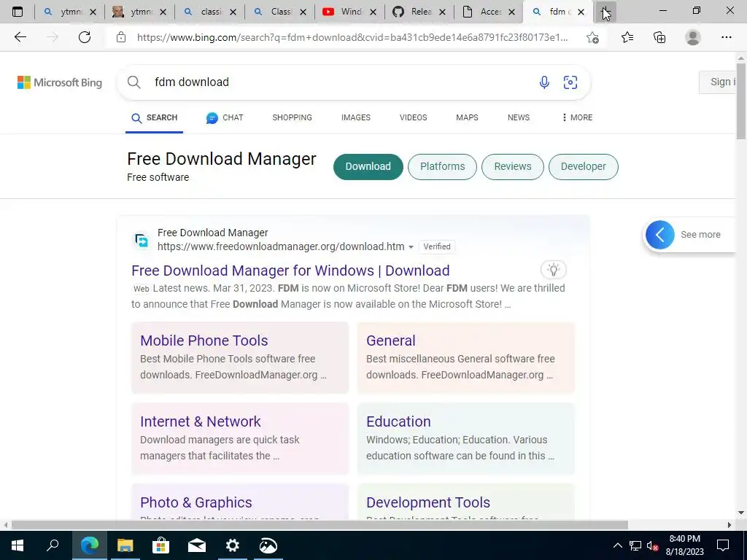Click the Platforms pill button

click(443, 167)
